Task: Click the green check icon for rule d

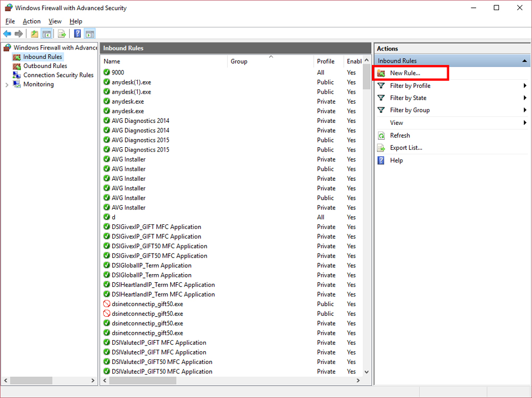Action: point(107,217)
